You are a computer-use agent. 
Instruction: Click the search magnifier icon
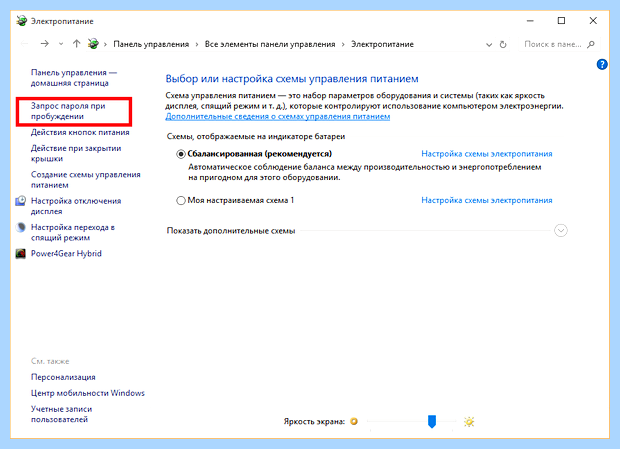(591, 44)
